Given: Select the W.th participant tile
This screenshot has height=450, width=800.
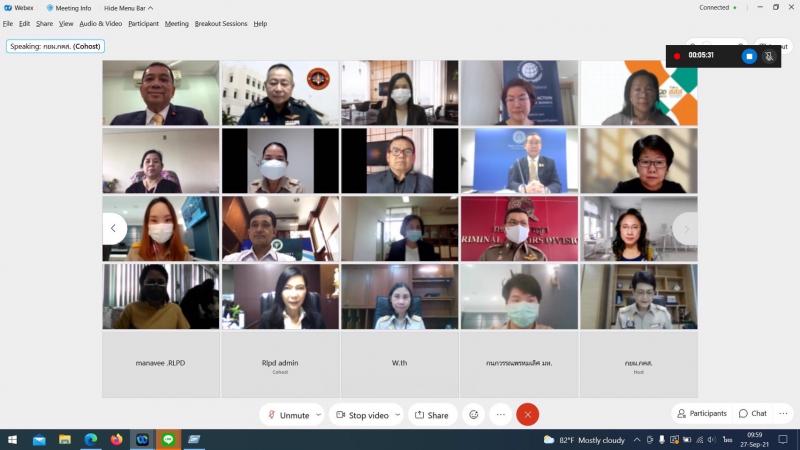Looking at the screenshot, I should tap(399, 363).
